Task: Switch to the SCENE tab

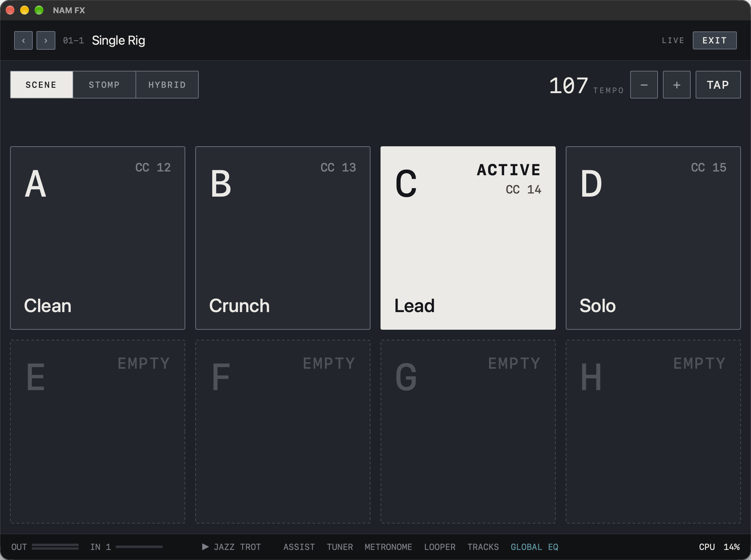Action: [x=41, y=85]
